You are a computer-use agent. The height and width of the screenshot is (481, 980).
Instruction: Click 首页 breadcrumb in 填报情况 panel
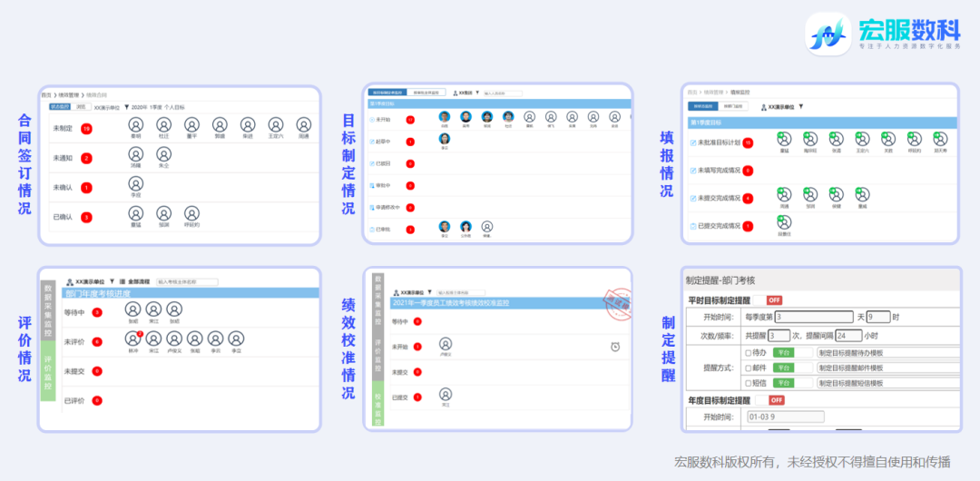pyautogui.click(x=691, y=92)
